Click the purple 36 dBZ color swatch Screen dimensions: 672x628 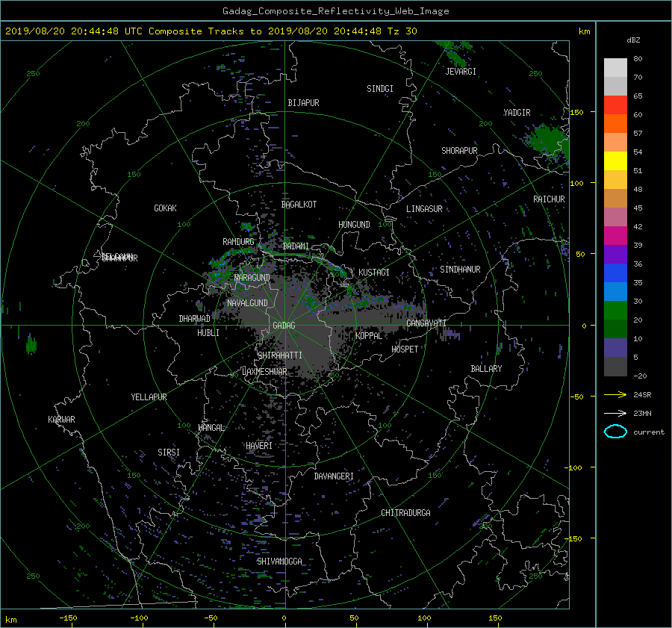click(615, 254)
